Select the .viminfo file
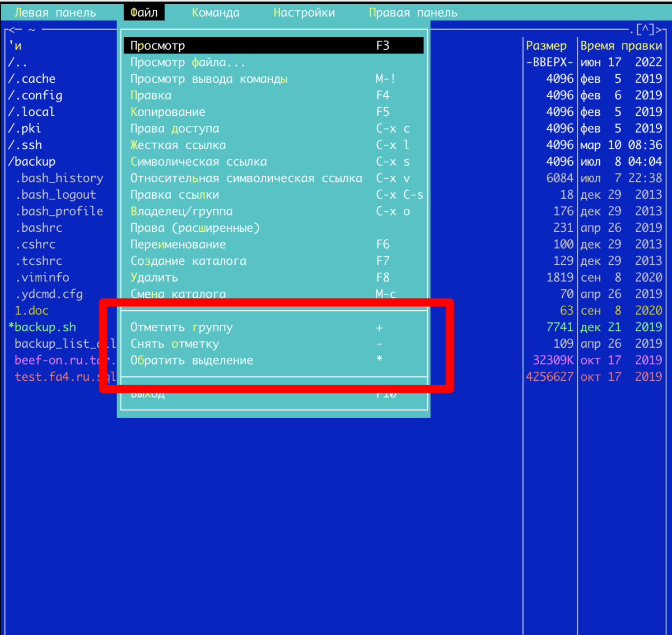This screenshot has height=635, width=672. click(x=42, y=277)
